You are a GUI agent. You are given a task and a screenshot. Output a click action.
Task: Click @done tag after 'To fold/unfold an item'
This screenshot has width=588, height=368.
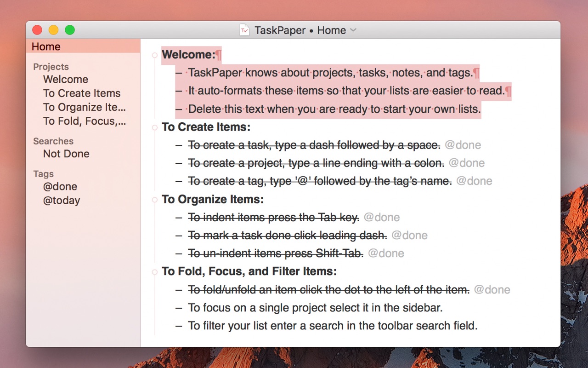click(x=492, y=289)
